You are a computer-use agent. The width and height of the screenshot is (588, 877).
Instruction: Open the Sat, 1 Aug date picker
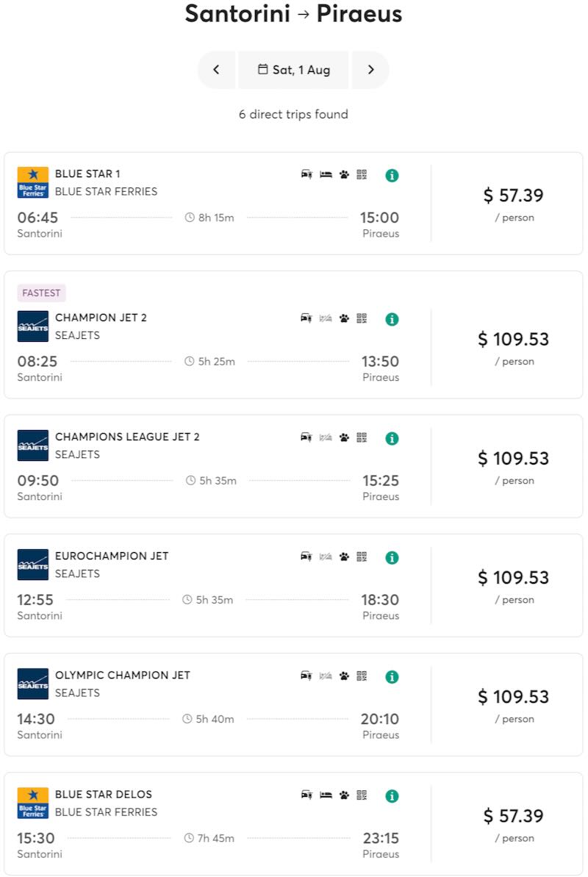293,70
